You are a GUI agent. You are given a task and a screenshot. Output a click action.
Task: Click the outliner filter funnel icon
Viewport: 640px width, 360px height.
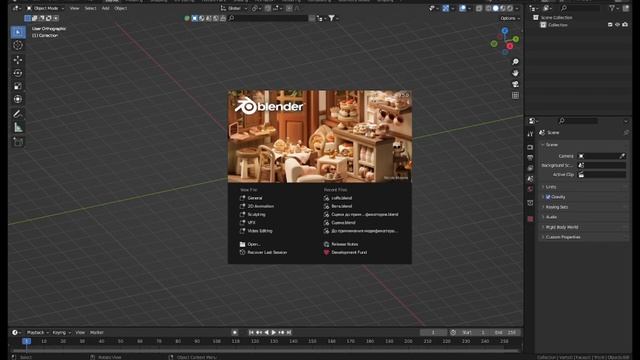click(x=612, y=8)
